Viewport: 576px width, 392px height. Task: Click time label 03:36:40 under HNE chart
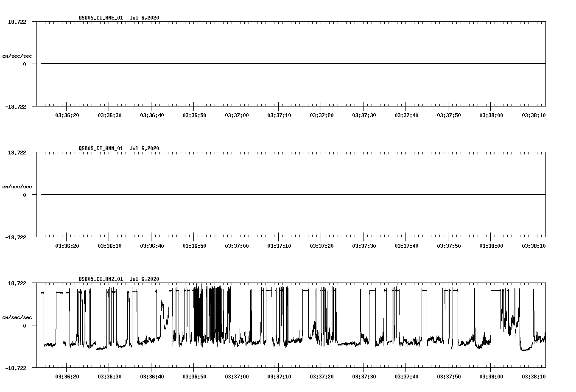coord(152,115)
